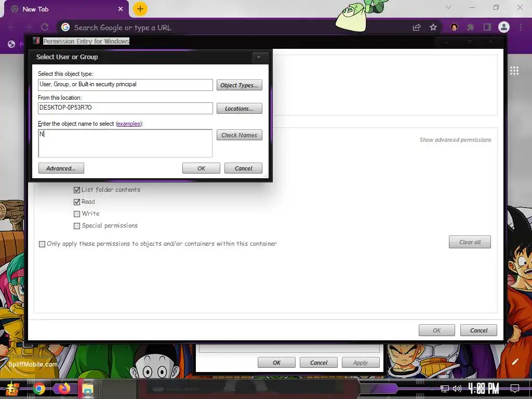Toggle Only apply these permissions checkbox
532x399 pixels.
pos(42,244)
